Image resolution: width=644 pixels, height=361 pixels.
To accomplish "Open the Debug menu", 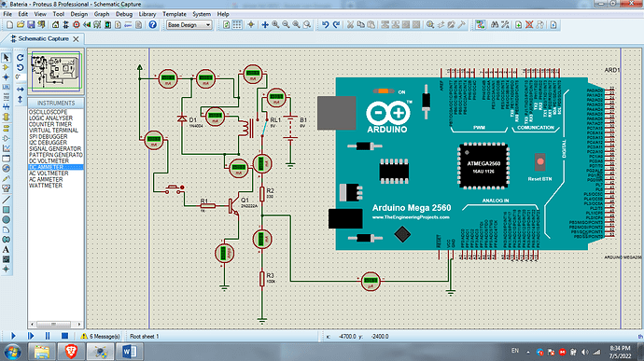I will pos(123,14).
